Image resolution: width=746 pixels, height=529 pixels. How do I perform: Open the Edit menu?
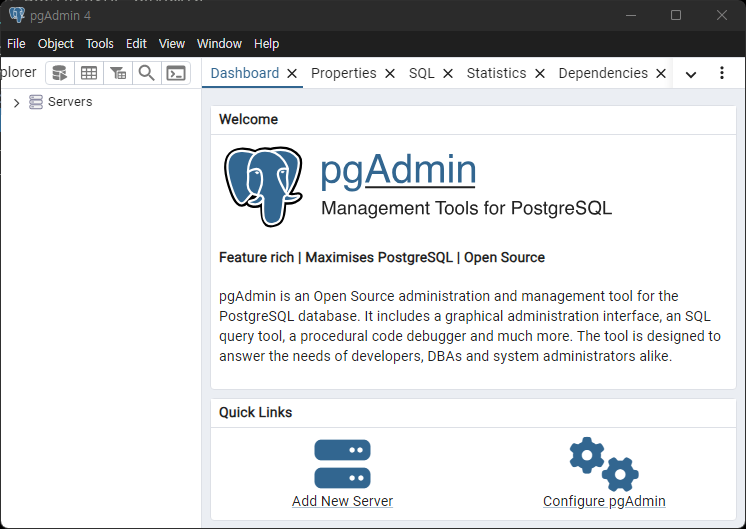tap(136, 44)
